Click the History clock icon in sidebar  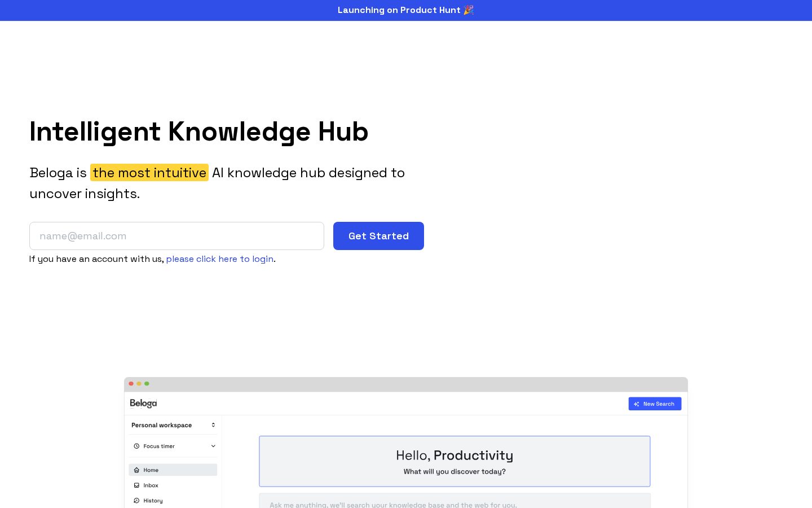pos(136,501)
